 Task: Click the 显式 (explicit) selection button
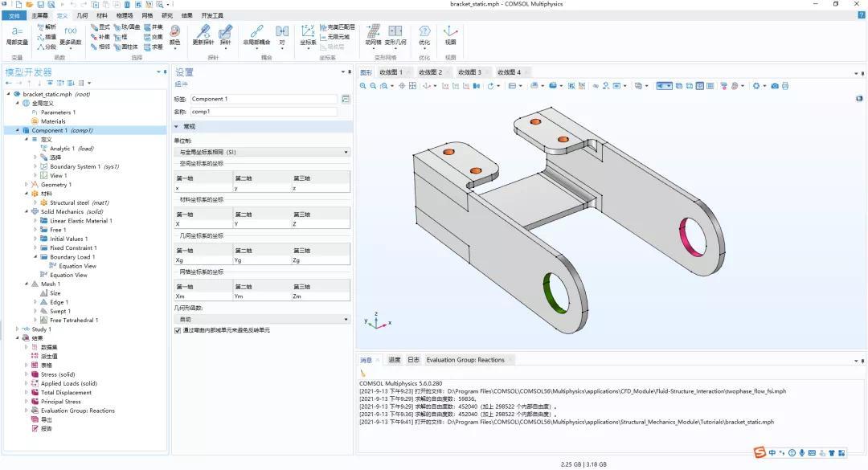click(100, 27)
